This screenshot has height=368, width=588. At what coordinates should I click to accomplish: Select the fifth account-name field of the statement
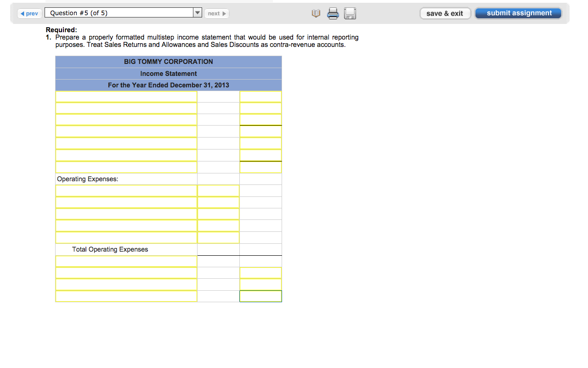coord(126,144)
